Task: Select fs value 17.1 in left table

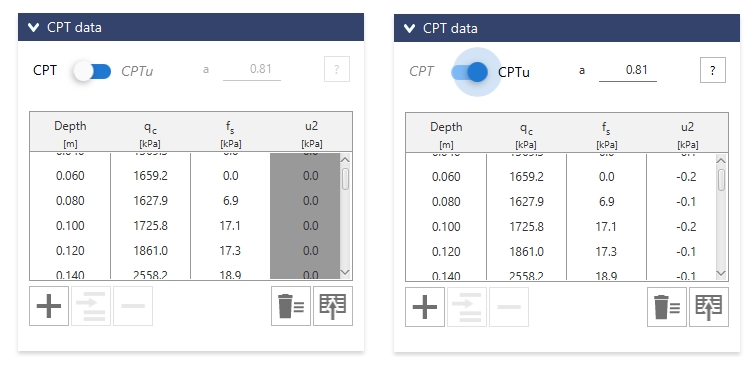Action: [230, 225]
